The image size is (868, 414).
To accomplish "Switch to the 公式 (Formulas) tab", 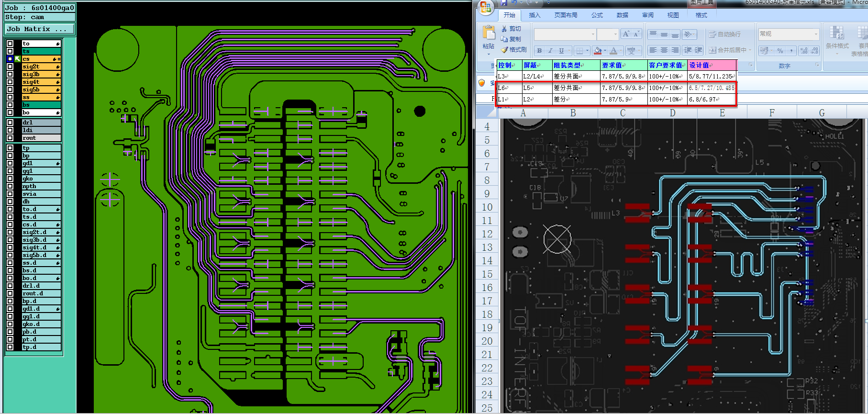I will click(x=597, y=15).
